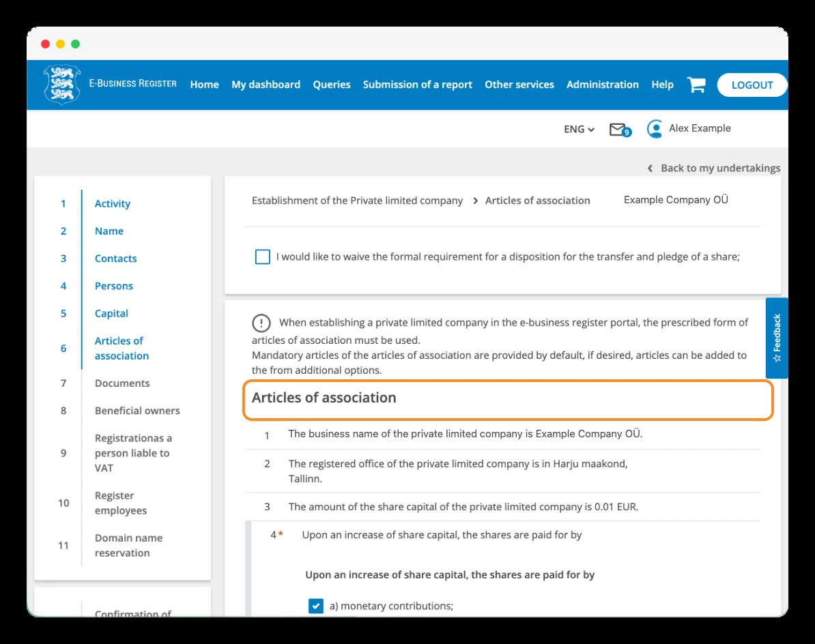Click Establishment of the Private limited company breadcrumb
The width and height of the screenshot is (815, 644).
[357, 201]
